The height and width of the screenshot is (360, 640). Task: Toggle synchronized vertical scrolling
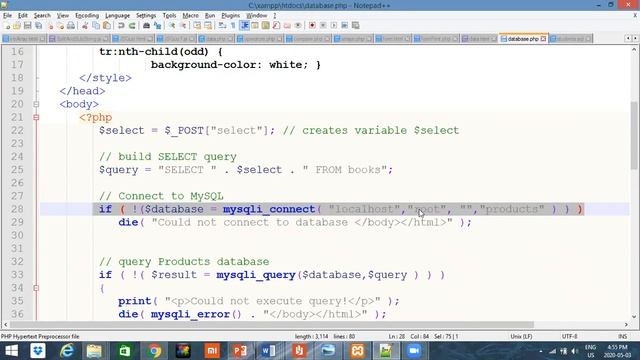point(197,26)
